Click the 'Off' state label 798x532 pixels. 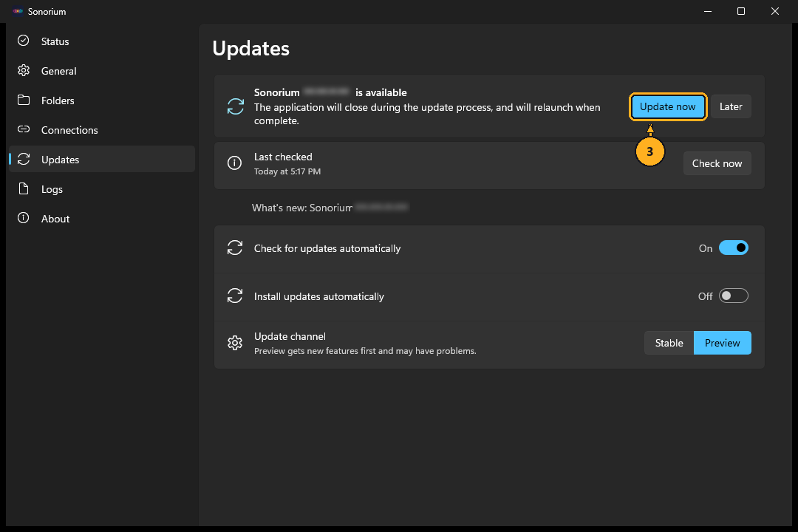[x=705, y=296]
